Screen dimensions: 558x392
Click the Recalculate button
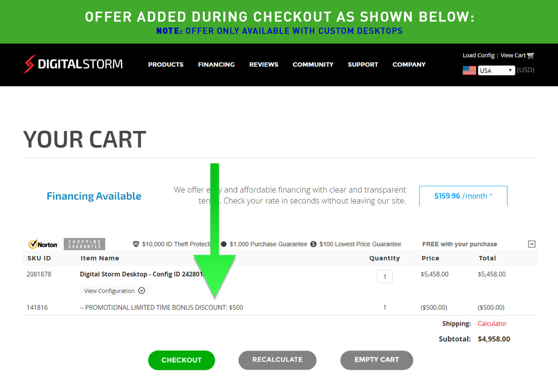(277, 360)
